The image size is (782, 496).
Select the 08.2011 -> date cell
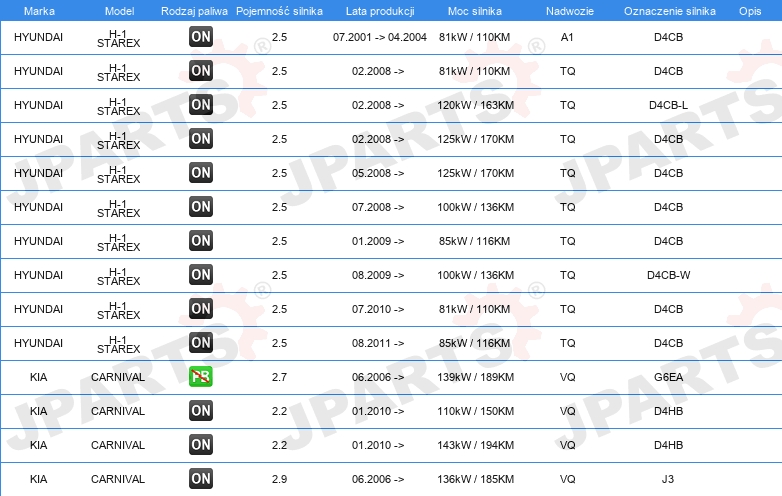378,343
